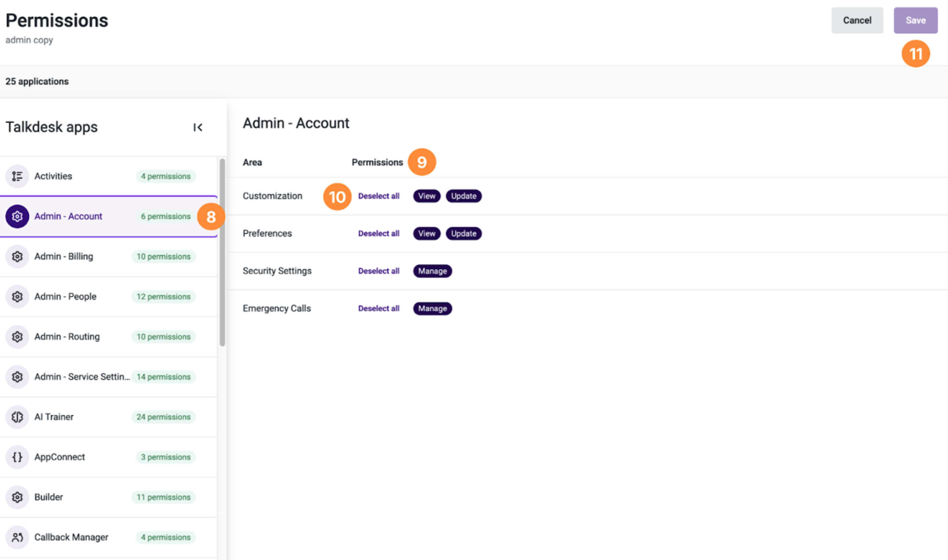Click the AI Trainer brain icon

tap(17, 417)
